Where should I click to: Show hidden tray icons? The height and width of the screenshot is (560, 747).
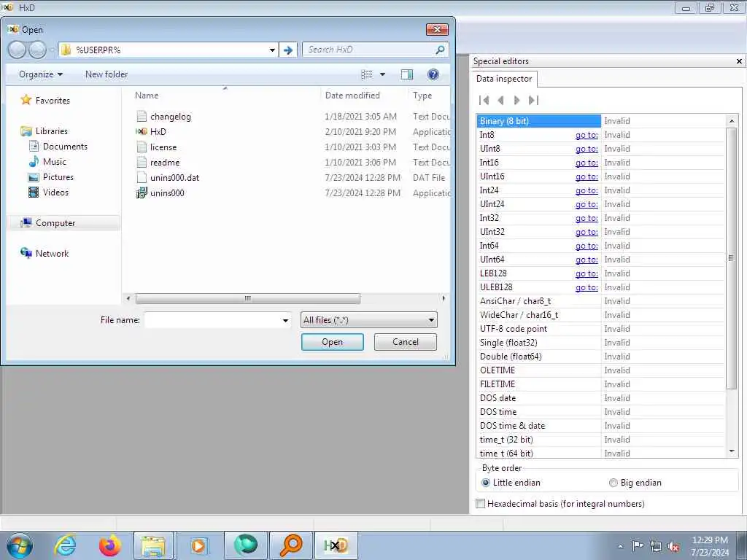pos(620,547)
